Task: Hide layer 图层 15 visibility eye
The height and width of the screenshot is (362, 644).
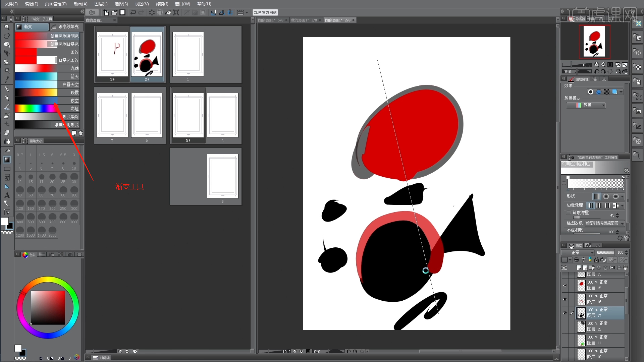Action: (565, 285)
